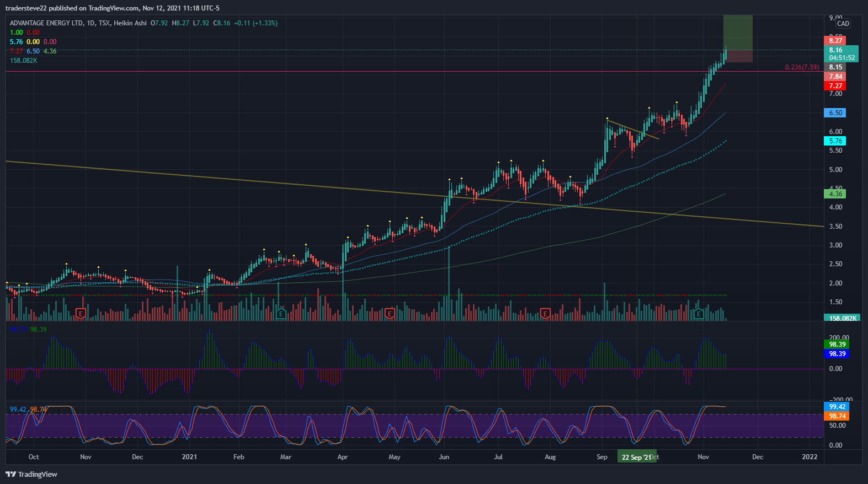Screen dimensions: 868x484
Task: Click the CAD currency button on price axis
Action: tap(843, 24)
